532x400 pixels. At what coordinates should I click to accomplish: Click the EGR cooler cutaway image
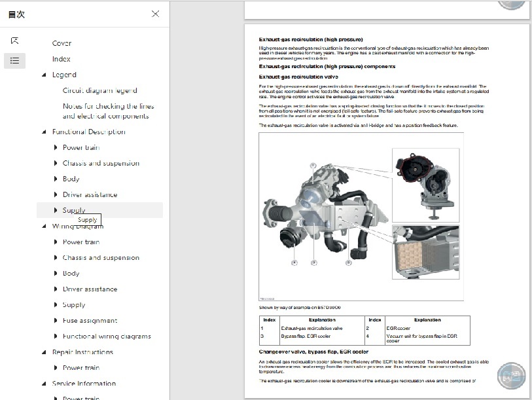(425, 252)
